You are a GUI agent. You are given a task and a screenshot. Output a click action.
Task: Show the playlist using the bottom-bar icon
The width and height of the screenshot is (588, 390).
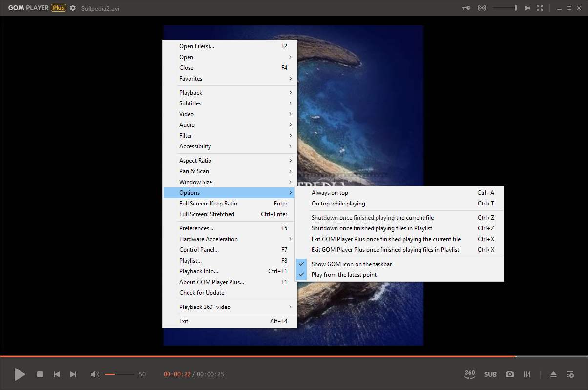click(x=570, y=374)
